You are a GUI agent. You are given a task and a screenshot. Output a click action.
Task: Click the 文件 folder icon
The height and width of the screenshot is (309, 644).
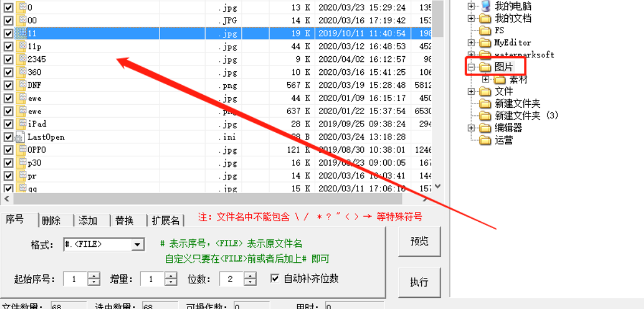pos(485,91)
